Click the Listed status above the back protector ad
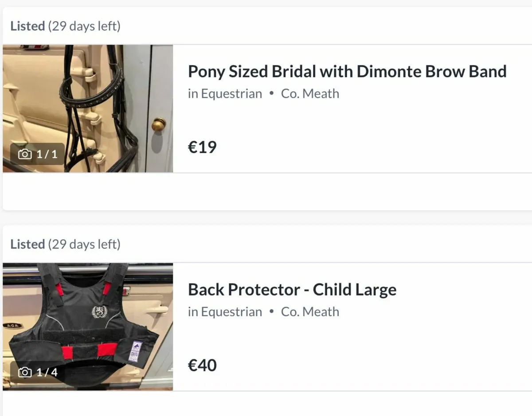 [27, 244]
